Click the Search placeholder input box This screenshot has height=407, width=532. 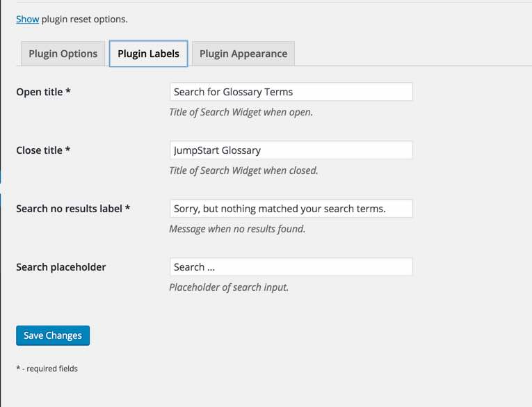pyautogui.click(x=291, y=267)
